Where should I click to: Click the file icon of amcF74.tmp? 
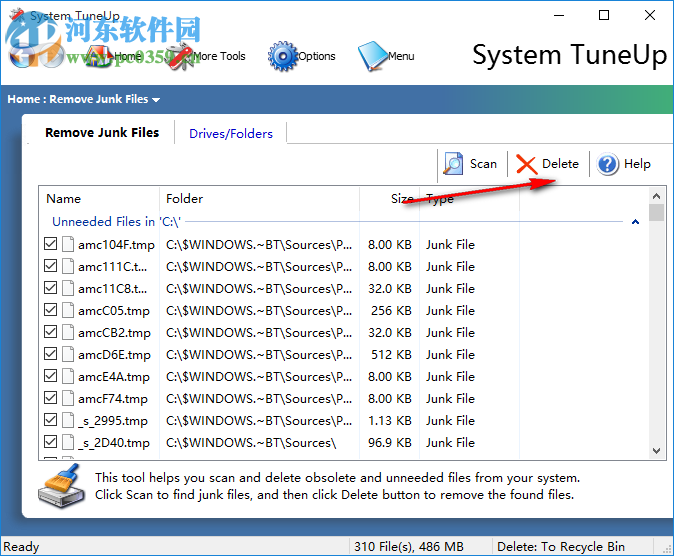(x=68, y=398)
